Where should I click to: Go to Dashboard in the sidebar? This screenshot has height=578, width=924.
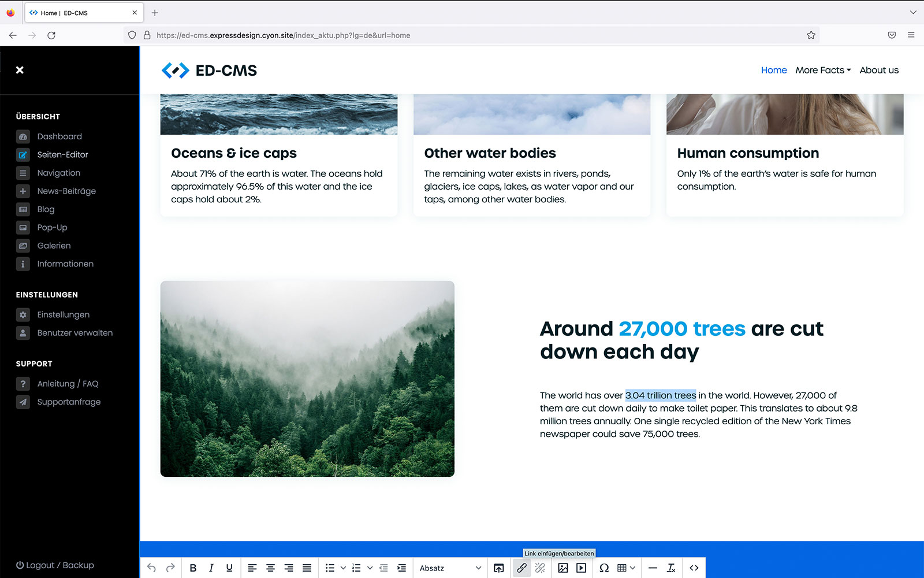pos(59,136)
